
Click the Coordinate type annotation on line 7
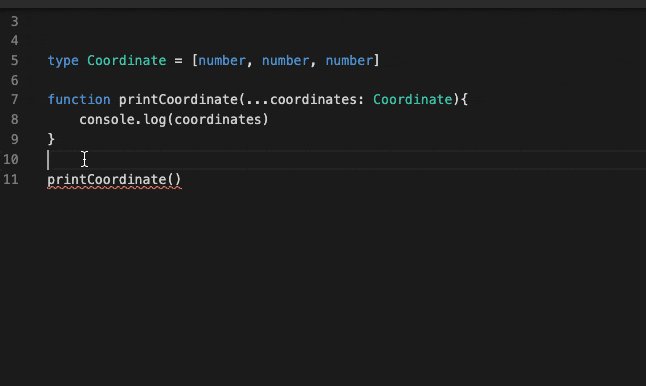point(412,100)
